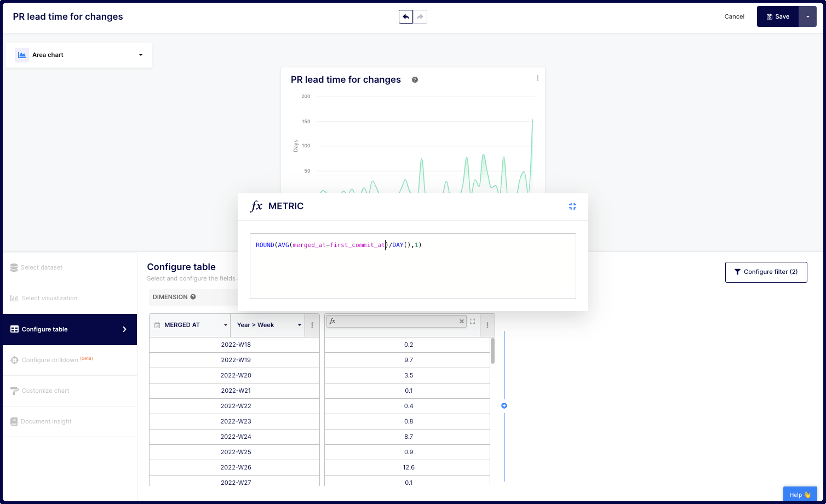The height and width of the screenshot is (504, 826).
Task: Open the chart card three-dot menu
Action: pos(537,78)
